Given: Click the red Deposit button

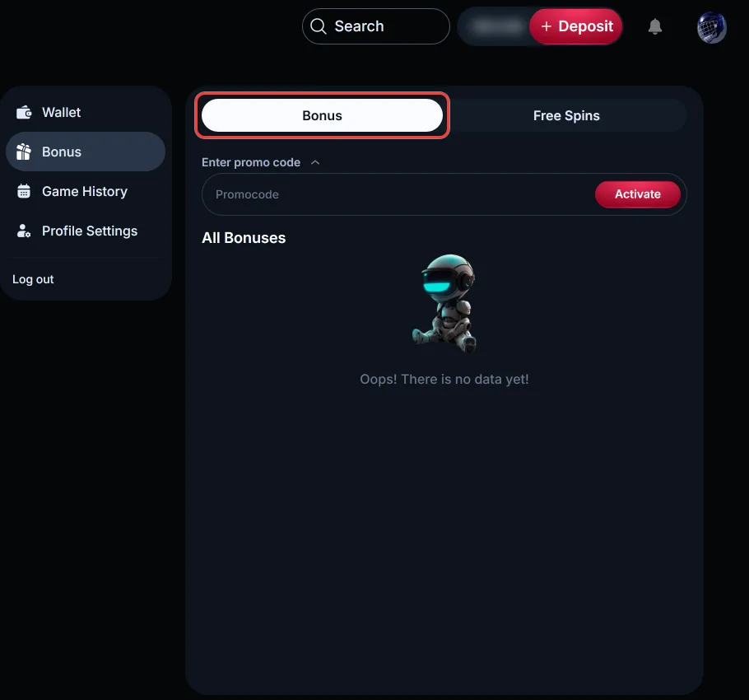Looking at the screenshot, I should [576, 26].
